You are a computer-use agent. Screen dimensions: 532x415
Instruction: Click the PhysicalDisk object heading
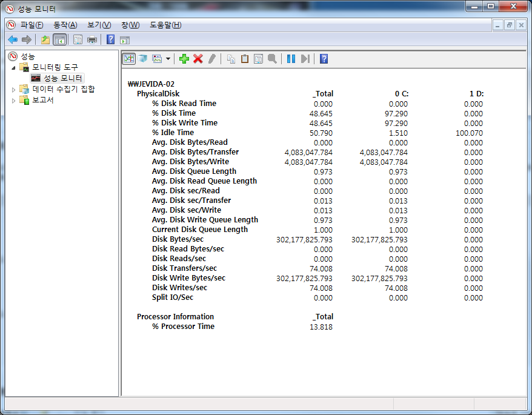[x=158, y=94]
